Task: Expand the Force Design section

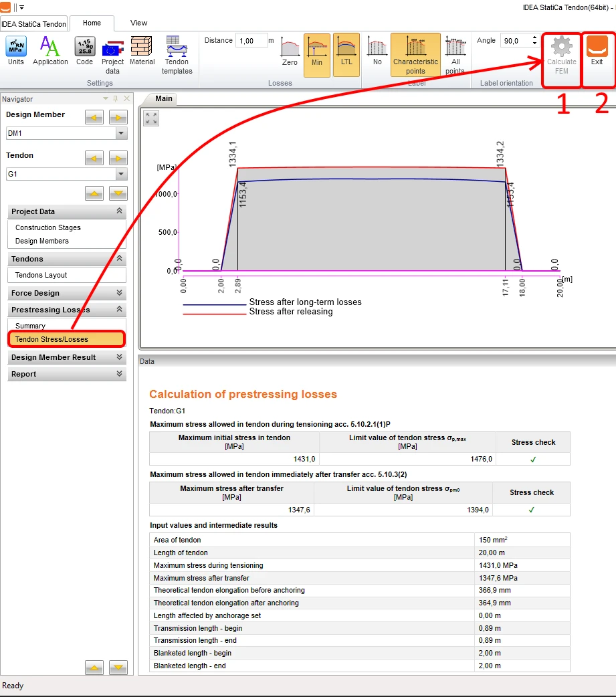Action: coord(67,293)
